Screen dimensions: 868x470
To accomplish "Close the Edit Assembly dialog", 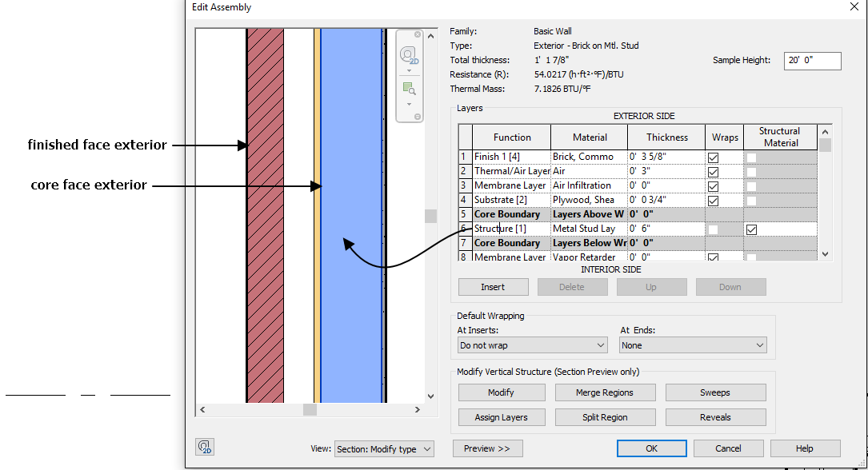I will click(854, 6).
